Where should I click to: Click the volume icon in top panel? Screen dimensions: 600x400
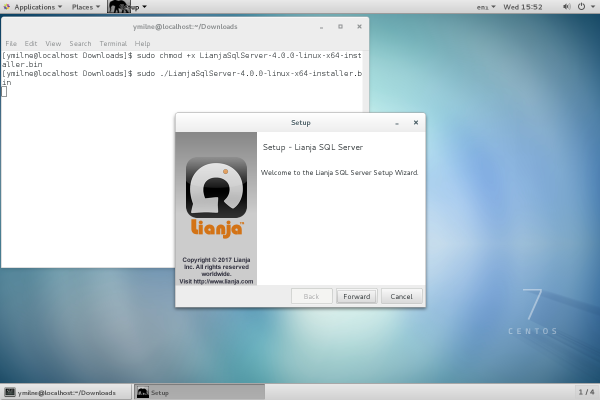[567, 7]
